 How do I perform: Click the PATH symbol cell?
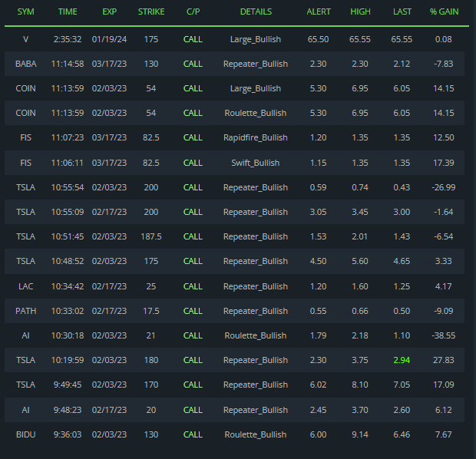click(26, 311)
